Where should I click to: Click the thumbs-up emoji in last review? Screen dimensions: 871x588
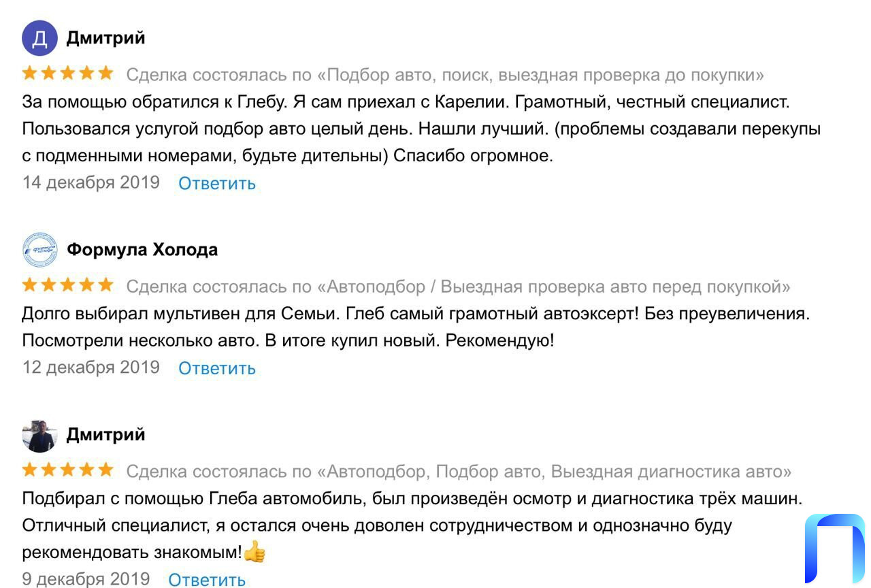click(254, 551)
